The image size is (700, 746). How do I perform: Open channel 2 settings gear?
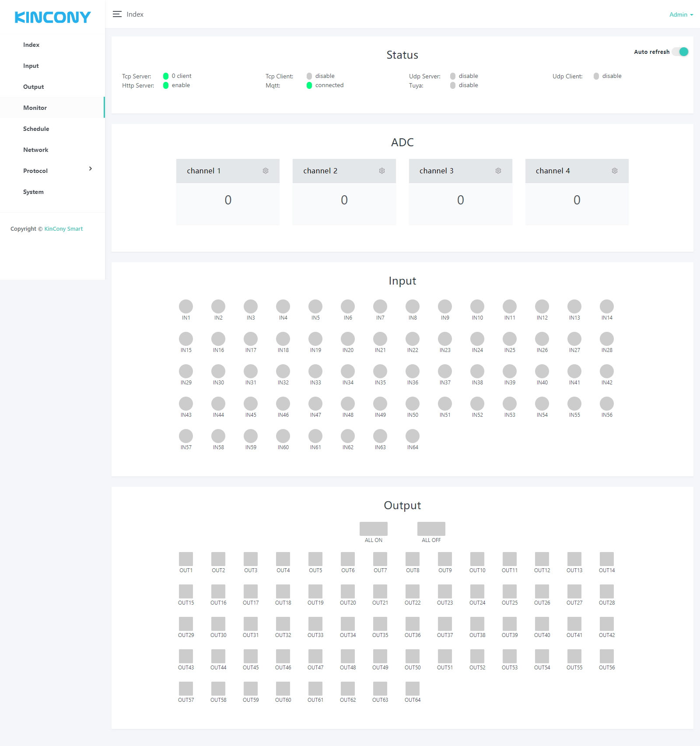point(382,171)
